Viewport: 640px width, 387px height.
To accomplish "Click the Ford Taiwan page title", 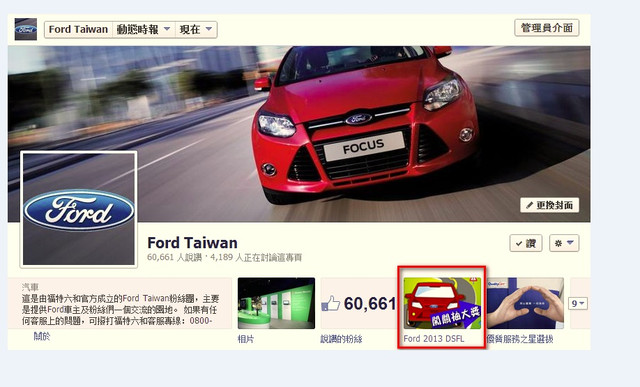I will click(x=192, y=243).
